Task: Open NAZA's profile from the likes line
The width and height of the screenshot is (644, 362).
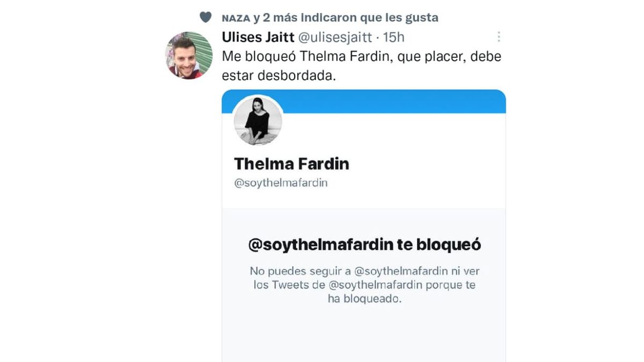Action: click(x=236, y=18)
